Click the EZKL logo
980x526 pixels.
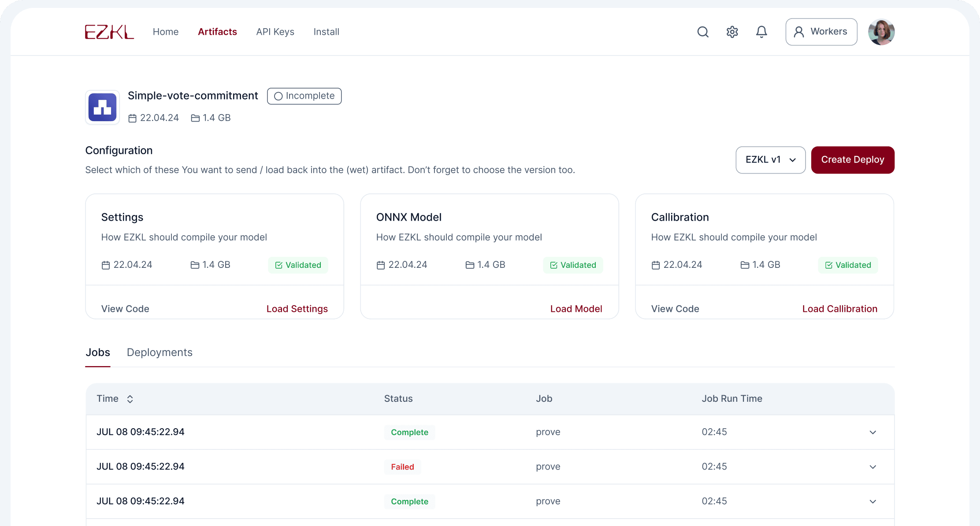click(x=109, y=32)
